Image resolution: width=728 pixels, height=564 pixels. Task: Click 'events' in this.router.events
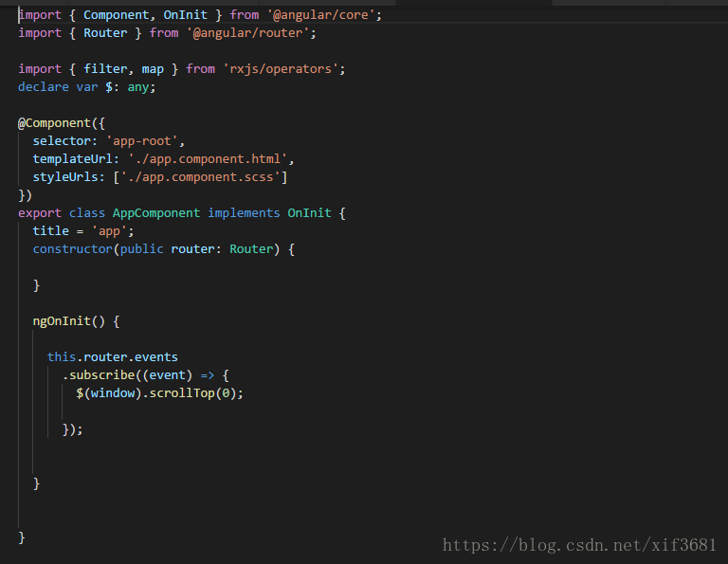click(x=156, y=357)
